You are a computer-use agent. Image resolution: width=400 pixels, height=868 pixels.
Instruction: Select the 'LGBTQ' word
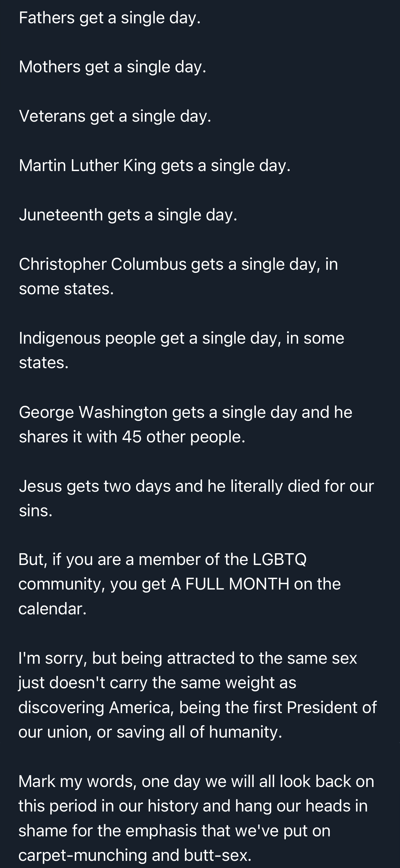pyautogui.click(x=279, y=559)
